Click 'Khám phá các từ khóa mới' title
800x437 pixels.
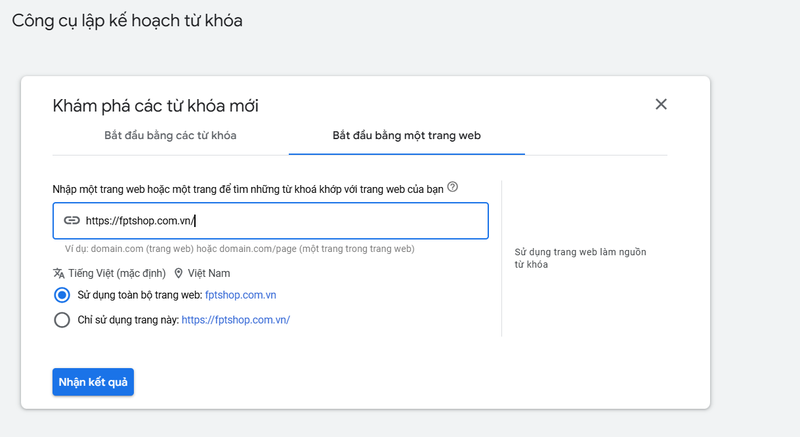pos(156,106)
